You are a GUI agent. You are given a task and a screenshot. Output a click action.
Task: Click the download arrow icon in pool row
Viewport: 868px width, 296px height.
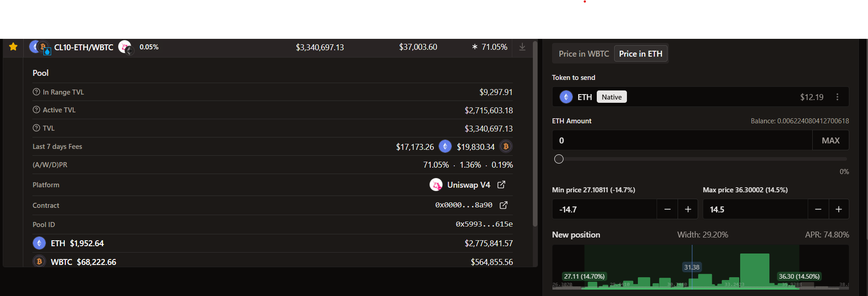pos(522,47)
